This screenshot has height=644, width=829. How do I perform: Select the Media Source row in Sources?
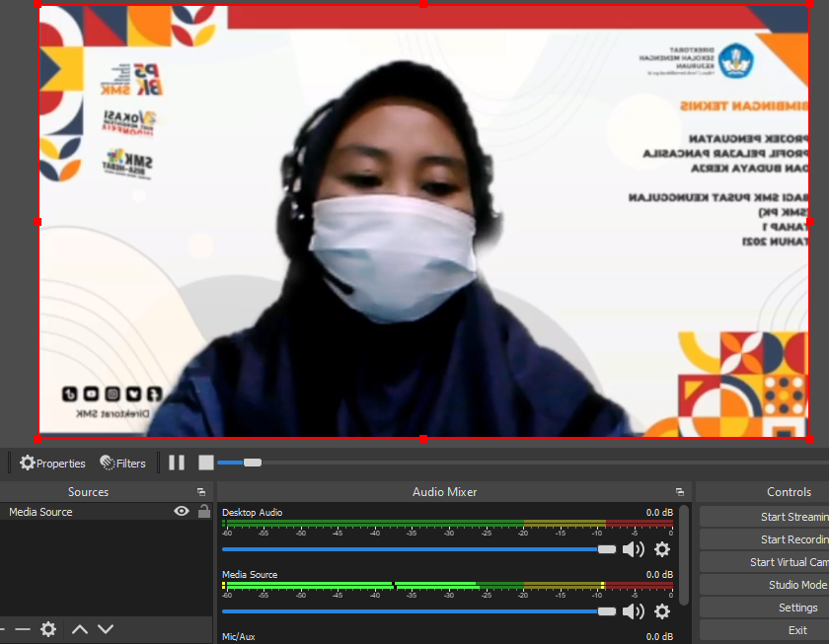point(106,512)
